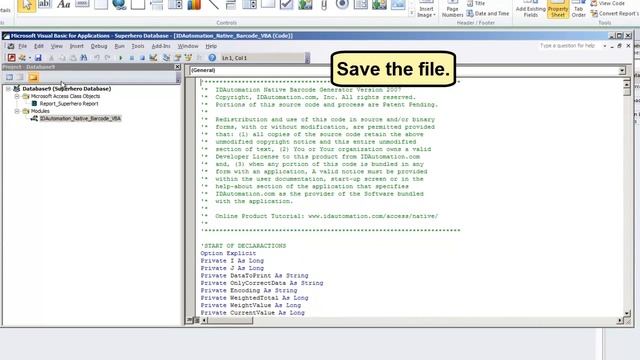Select the Label control in Access ribbon
Viewport: 640px width, 360px height.
pyautogui.click(x=63, y=4)
